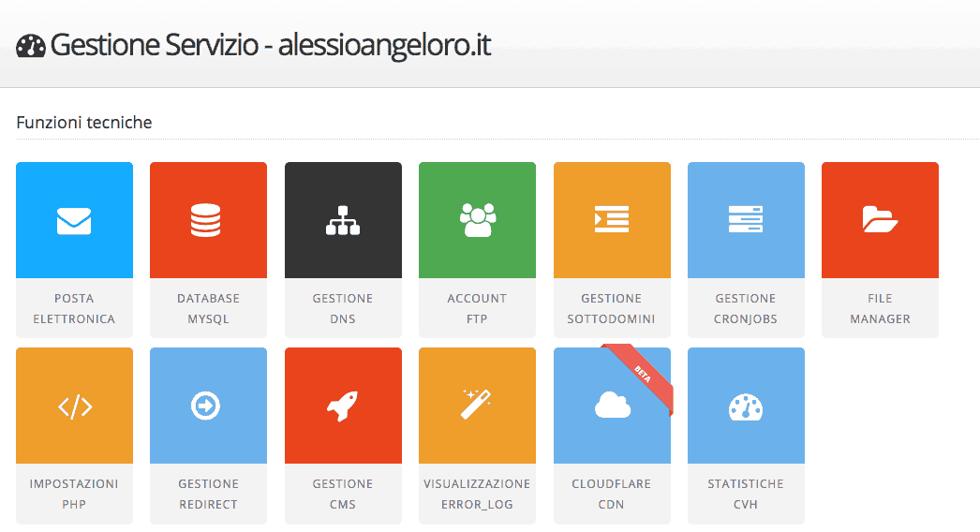
Task: Open the File Manager folder icon
Action: click(x=880, y=220)
